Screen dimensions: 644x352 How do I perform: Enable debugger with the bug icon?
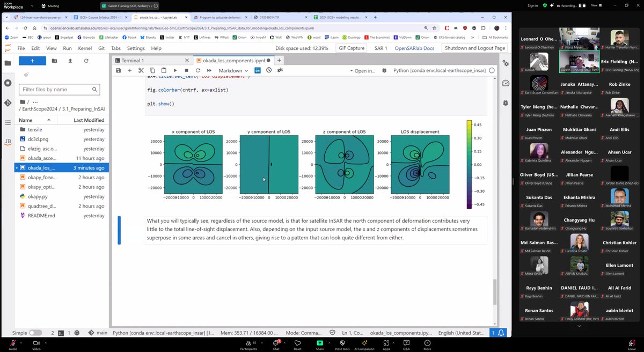pyautogui.click(x=384, y=70)
